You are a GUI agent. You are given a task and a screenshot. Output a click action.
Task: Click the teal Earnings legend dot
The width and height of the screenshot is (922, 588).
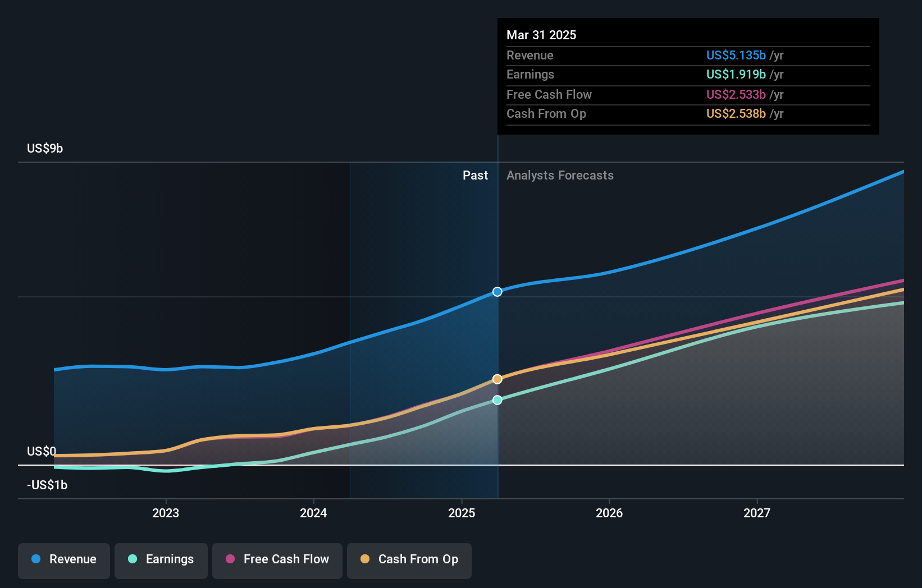[x=133, y=559]
